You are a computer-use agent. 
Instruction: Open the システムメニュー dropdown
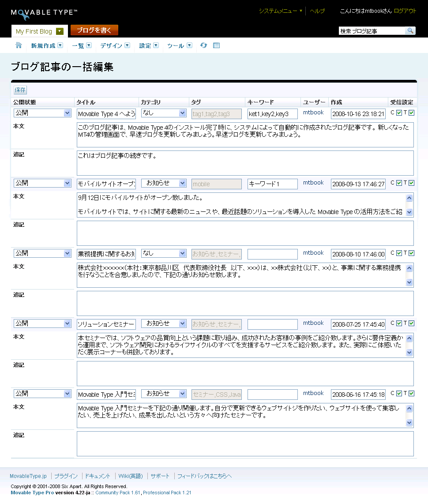click(x=281, y=11)
